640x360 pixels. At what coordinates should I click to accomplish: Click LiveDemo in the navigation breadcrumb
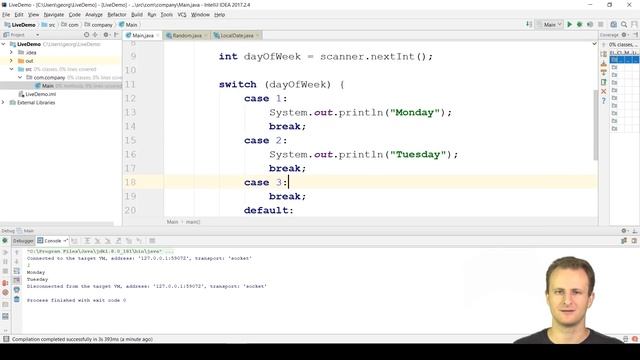[20, 25]
